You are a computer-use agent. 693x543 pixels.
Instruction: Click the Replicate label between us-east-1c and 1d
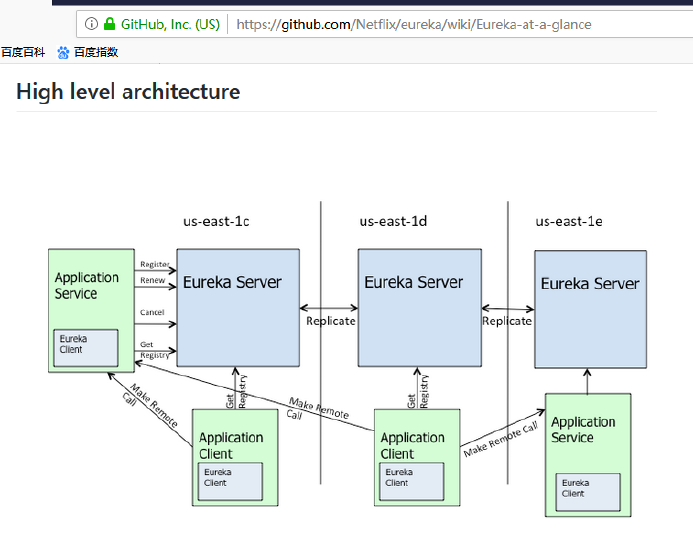[x=330, y=321]
